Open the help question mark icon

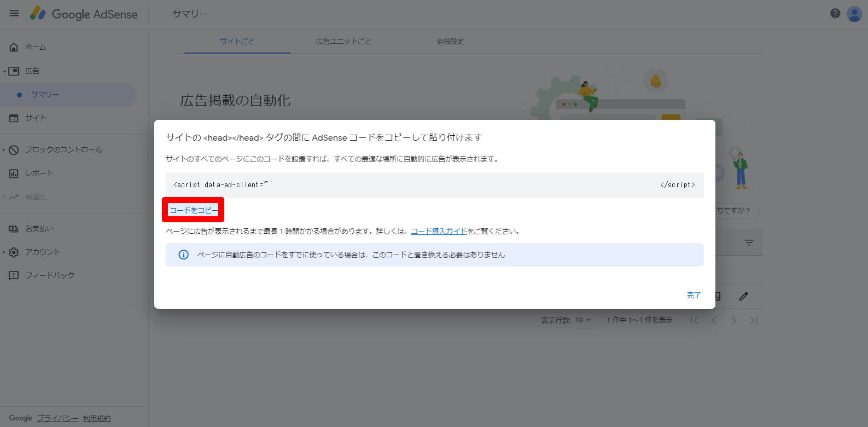click(835, 14)
